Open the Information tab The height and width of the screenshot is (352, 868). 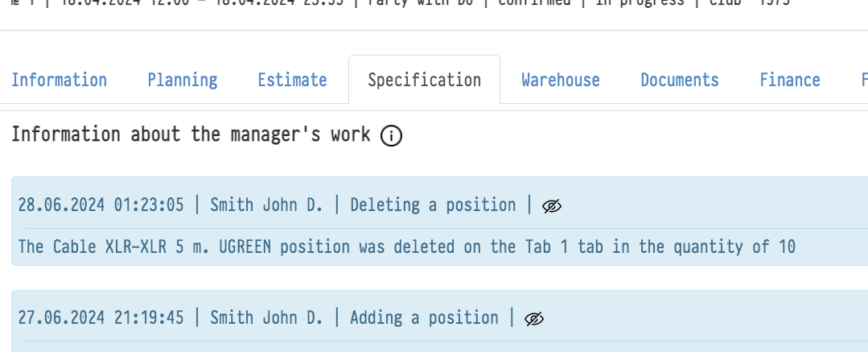59,80
